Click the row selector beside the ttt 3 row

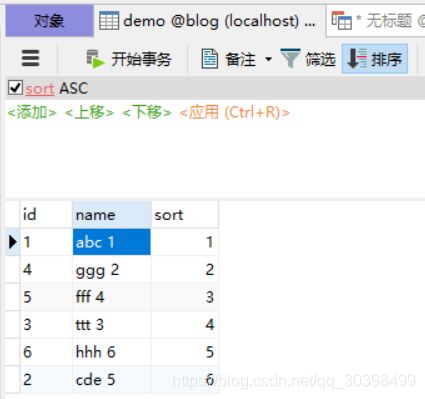click(x=13, y=325)
